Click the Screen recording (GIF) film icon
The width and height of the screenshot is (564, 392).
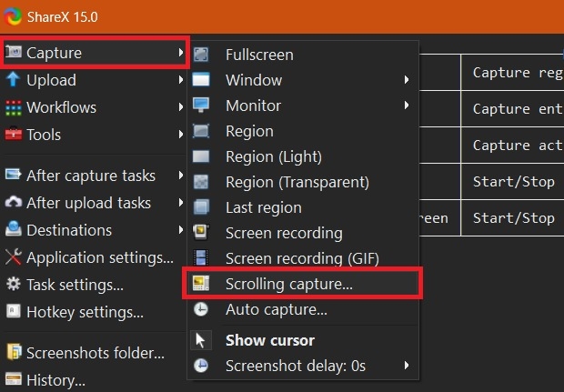[x=201, y=258]
